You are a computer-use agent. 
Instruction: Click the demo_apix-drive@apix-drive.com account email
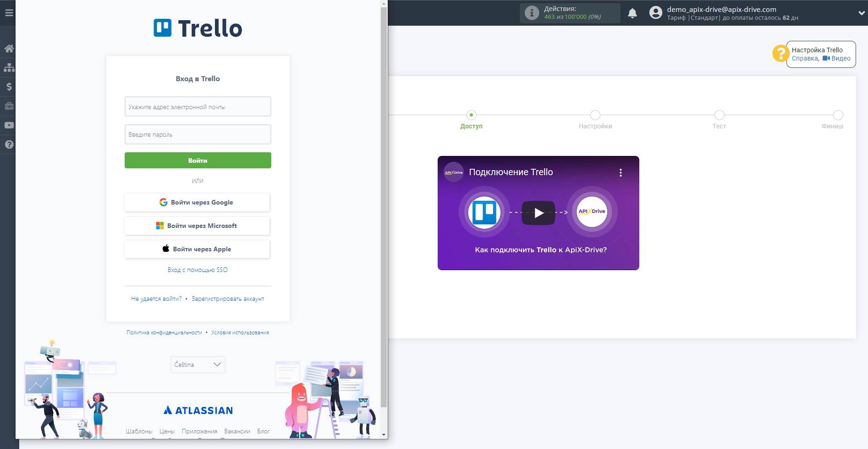coord(721,9)
